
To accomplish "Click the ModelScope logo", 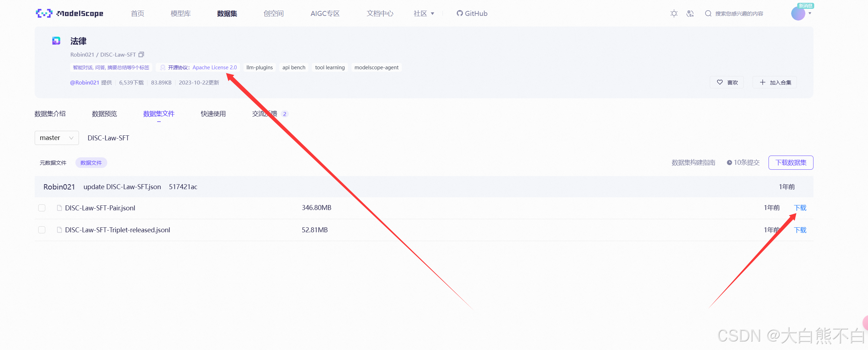I will (69, 13).
